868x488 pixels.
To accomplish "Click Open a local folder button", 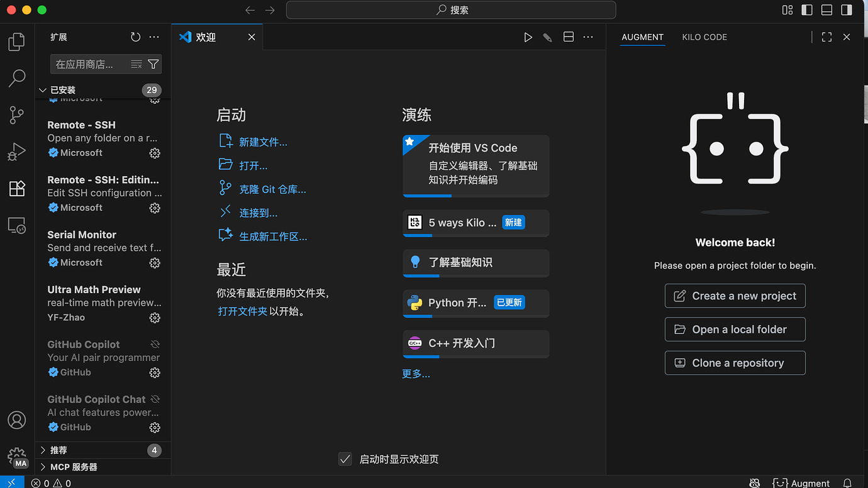I will 735,330.
